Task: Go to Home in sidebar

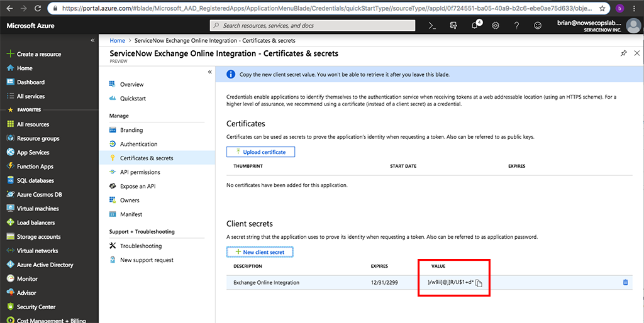Action: click(19, 68)
